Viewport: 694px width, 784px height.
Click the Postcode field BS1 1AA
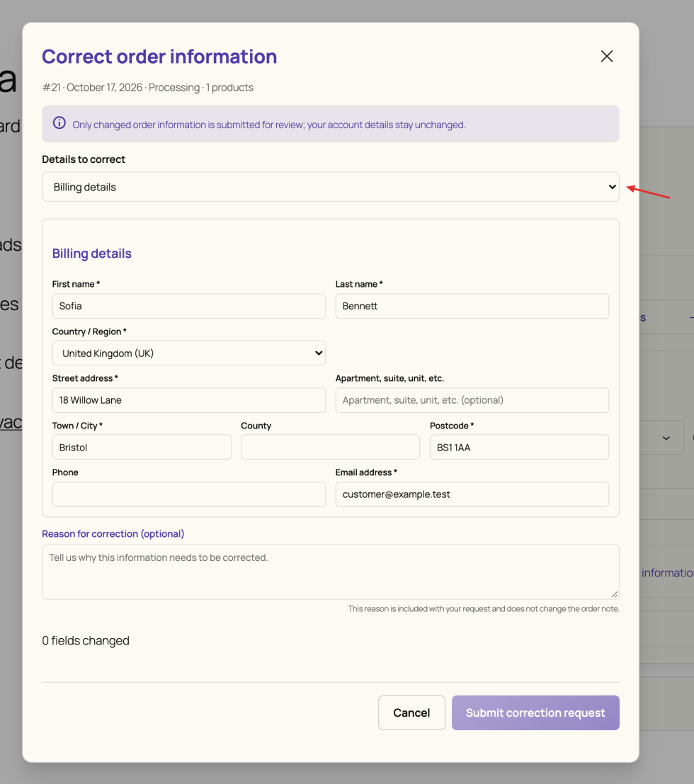tap(520, 447)
